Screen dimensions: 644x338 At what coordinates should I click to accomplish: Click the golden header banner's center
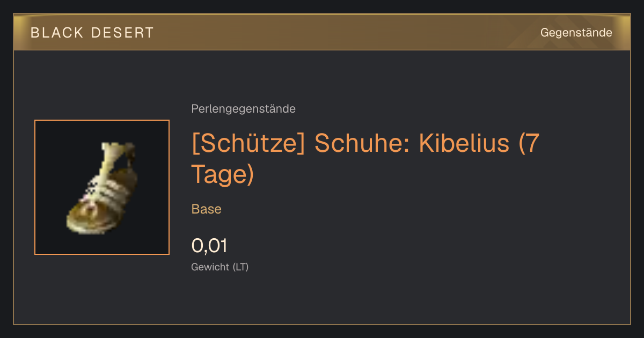322,32
